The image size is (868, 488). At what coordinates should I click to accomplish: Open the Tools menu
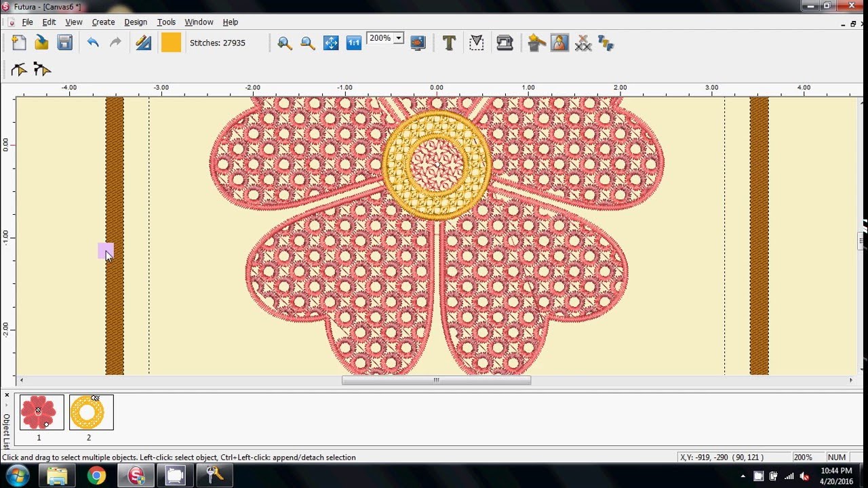(166, 22)
